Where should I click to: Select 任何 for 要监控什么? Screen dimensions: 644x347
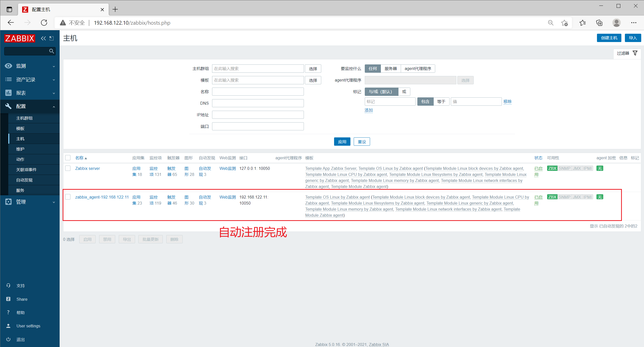373,69
